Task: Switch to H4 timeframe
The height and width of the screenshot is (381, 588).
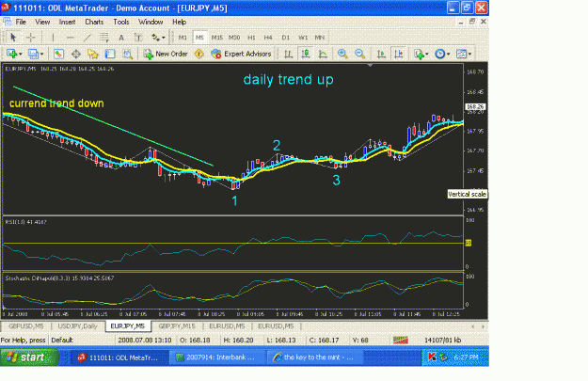Action: coord(268,37)
